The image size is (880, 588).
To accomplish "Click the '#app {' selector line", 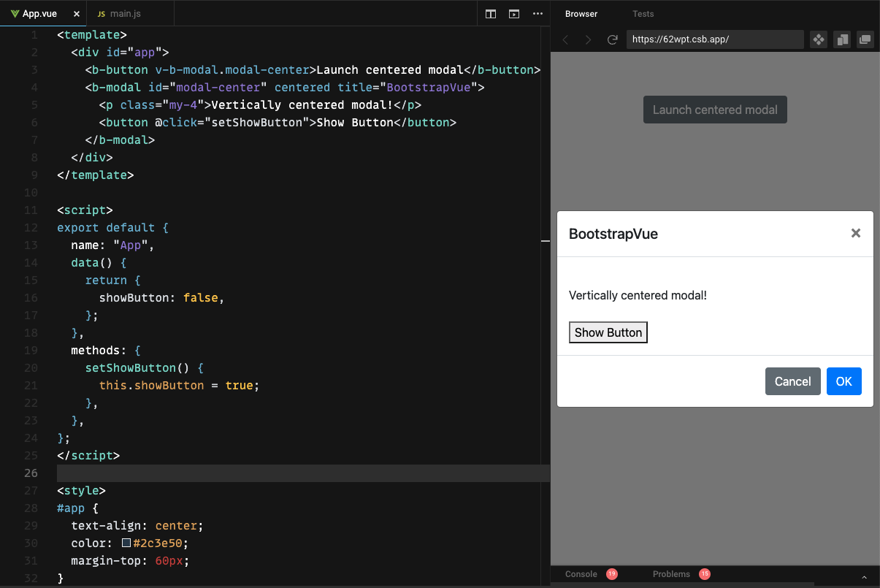I will coord(78,508).
